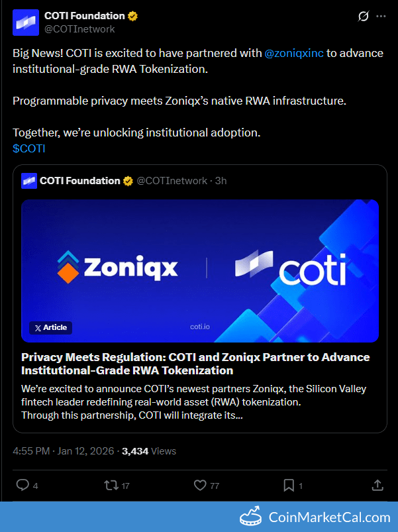The width and height of the screenshot is (398, 532).
Task: Click the quoted post's COTI avatar
Action: (29, 180)
